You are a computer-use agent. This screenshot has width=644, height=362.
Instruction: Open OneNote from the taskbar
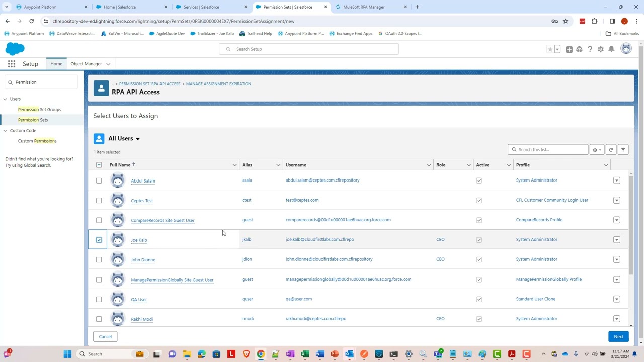click(290, 354)
